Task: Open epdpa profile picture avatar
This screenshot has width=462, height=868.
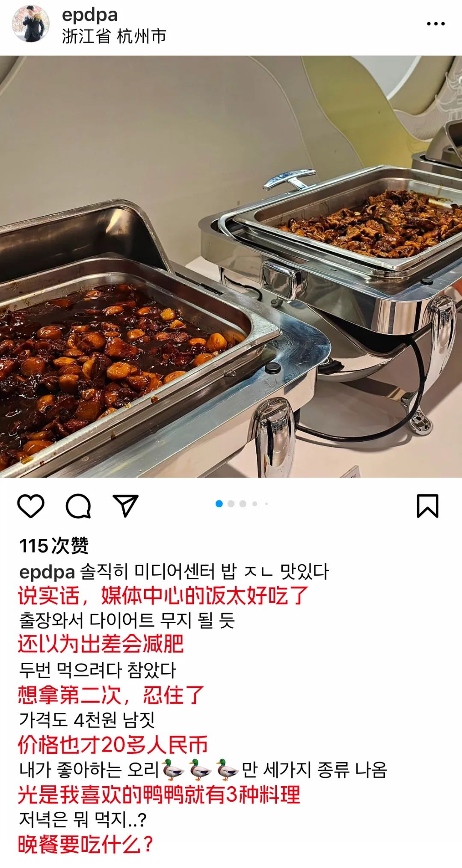Action: tap(31, 24)
